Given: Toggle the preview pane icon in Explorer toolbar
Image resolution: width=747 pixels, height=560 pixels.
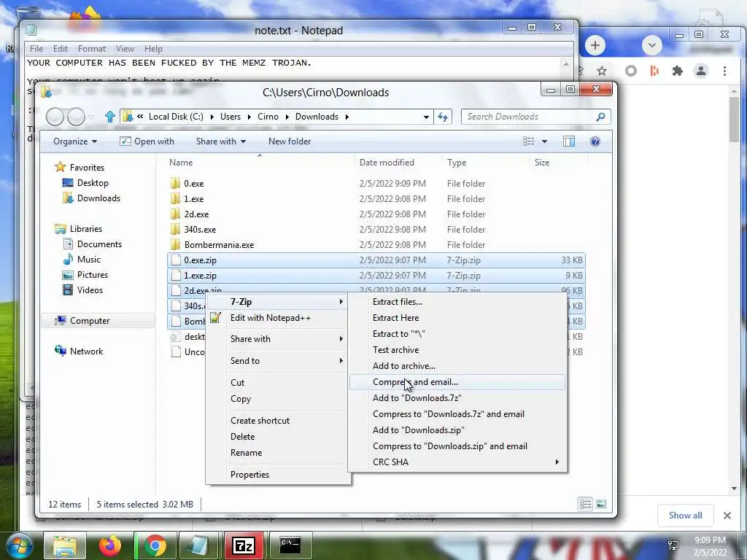Looking at the screenshot, I should coord(569,141).
